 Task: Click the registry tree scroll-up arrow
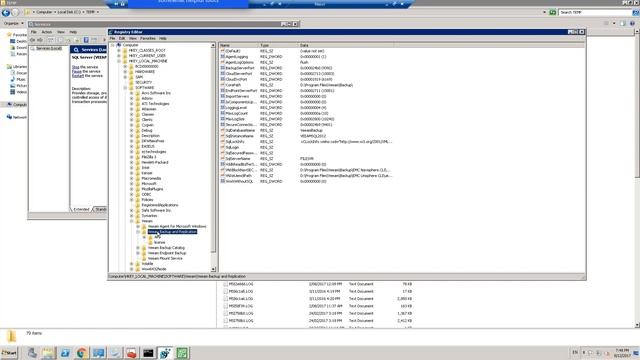coord(213,45)
